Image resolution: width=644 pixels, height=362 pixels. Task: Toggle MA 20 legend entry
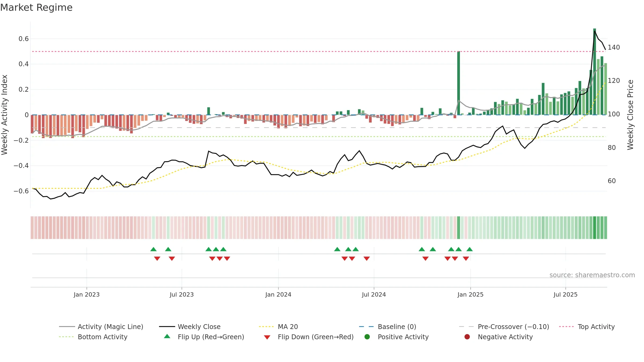[x=278, y=327]
